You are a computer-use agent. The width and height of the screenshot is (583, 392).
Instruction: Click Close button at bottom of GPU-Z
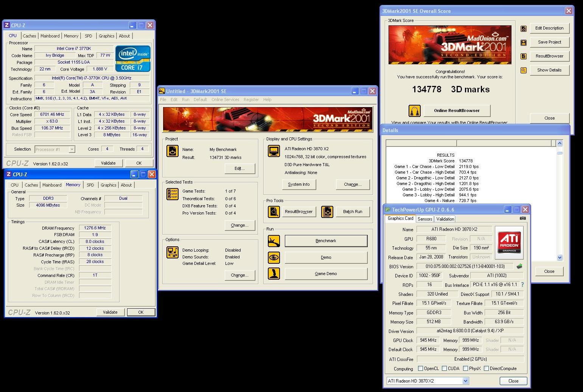coord(513,381)
